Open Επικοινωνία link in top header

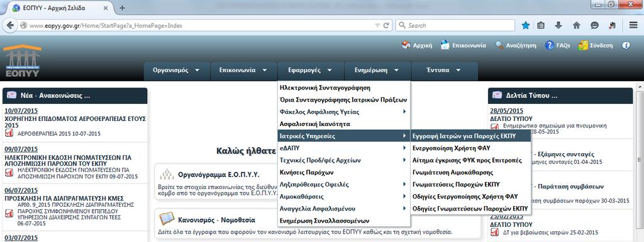pos(464,45)
